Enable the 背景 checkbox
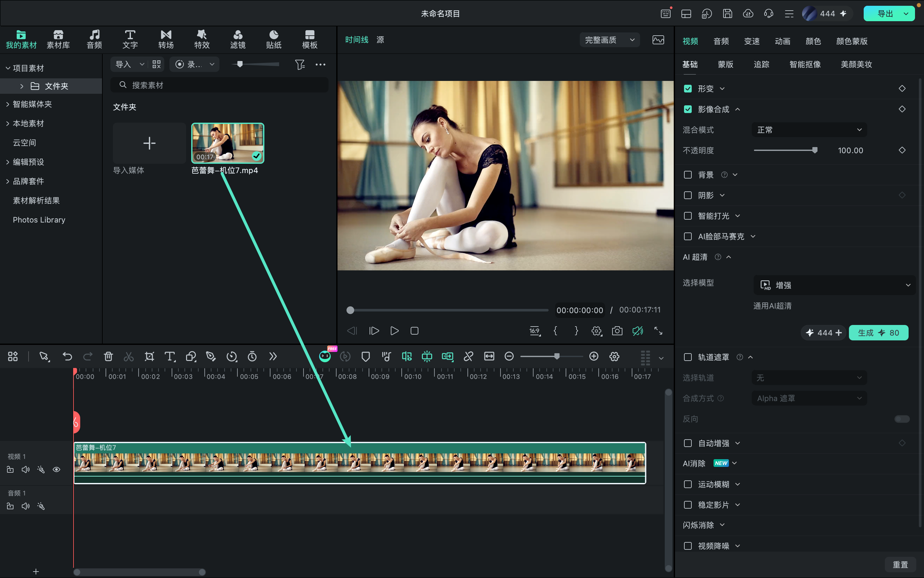The height and width of the screenshot is (578, 924). pyautogui.click(x=688, y=175)
